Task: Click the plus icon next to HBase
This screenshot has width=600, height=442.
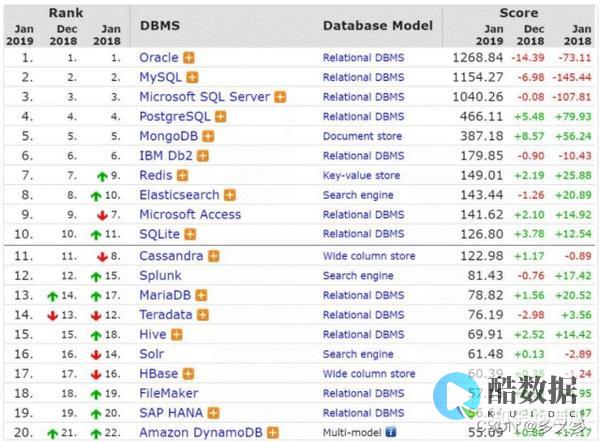Action: coord(188,374)
